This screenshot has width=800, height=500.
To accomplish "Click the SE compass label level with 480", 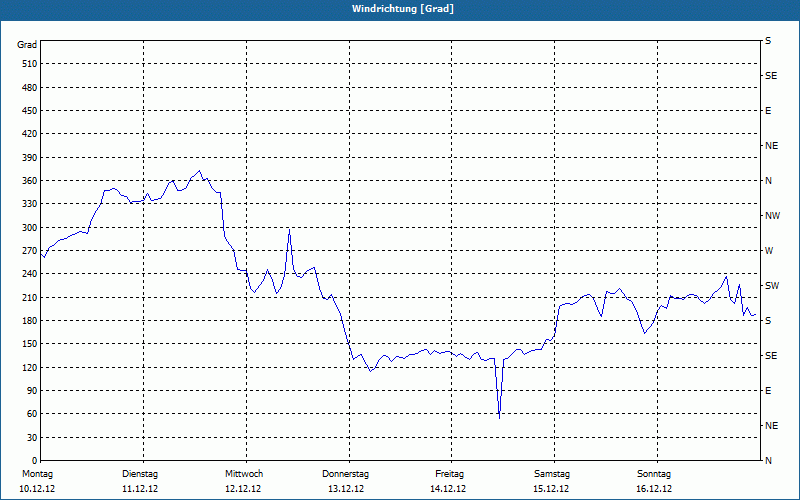I will (x=771, y=76).
